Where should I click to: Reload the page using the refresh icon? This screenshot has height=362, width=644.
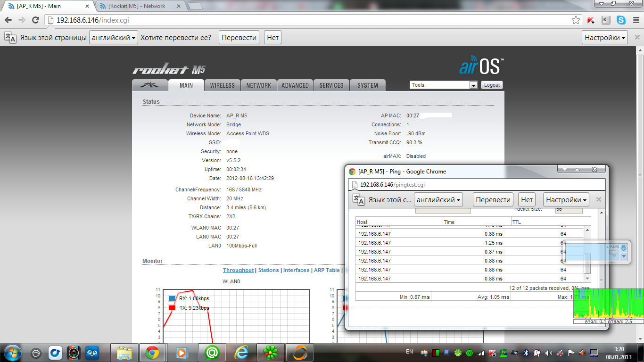coord(35,20)
